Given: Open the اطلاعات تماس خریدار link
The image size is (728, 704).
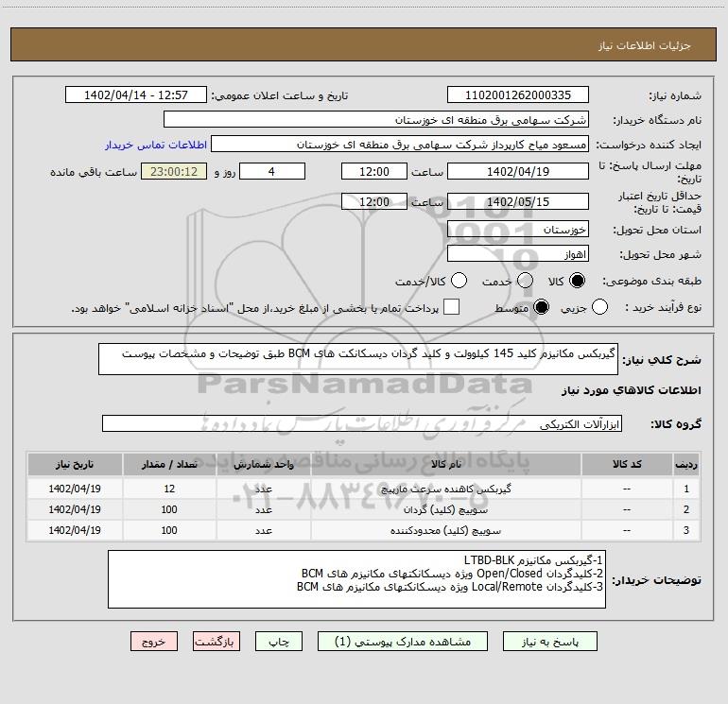Looking at the screenshot, I should pos(156,145).
